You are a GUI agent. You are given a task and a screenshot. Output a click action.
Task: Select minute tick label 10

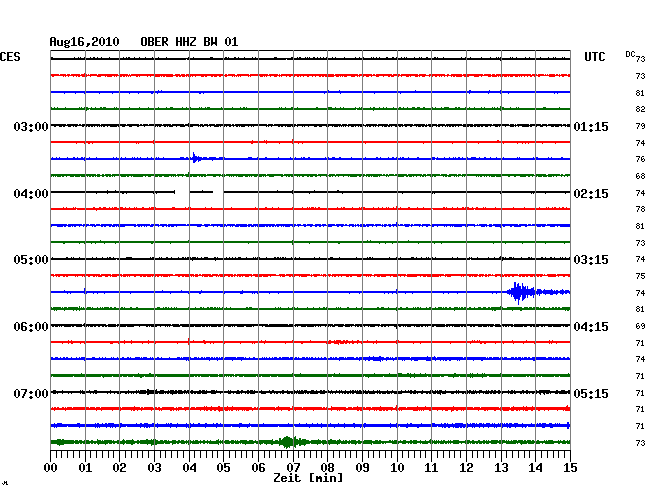pos(397,468)
